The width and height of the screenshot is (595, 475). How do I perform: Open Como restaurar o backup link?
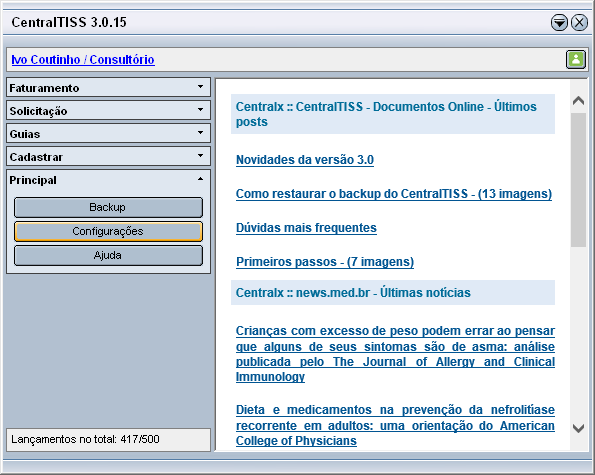pyautogui.click(x=394, y=194)
